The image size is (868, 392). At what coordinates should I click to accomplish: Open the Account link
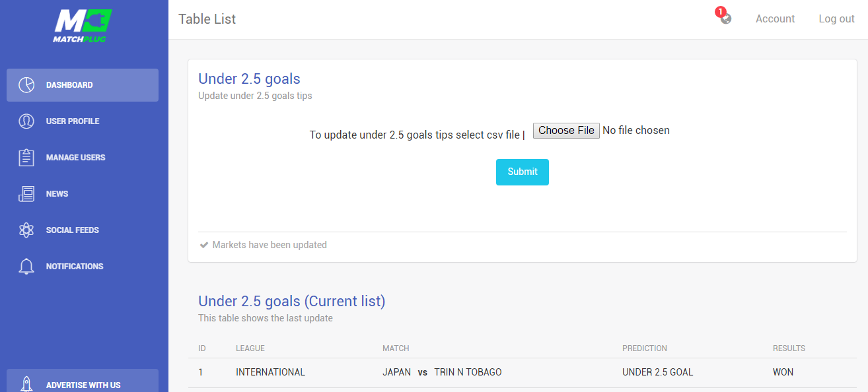[775, 19]
